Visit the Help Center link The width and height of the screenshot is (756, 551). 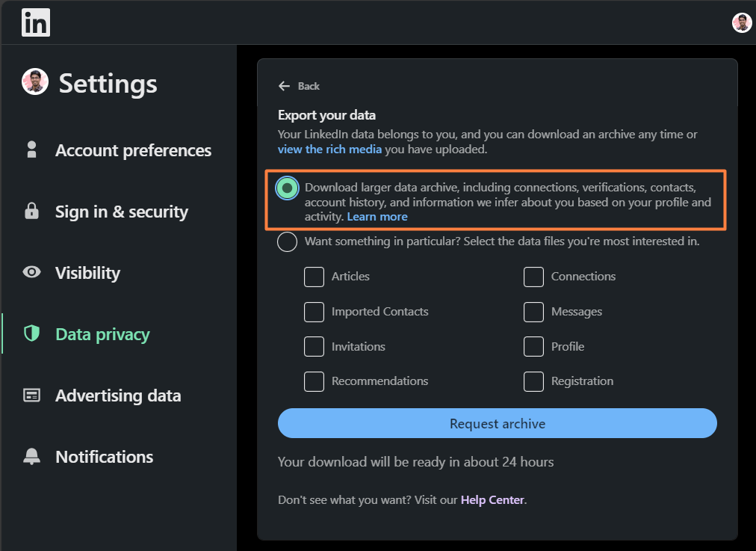pos(492,499)
